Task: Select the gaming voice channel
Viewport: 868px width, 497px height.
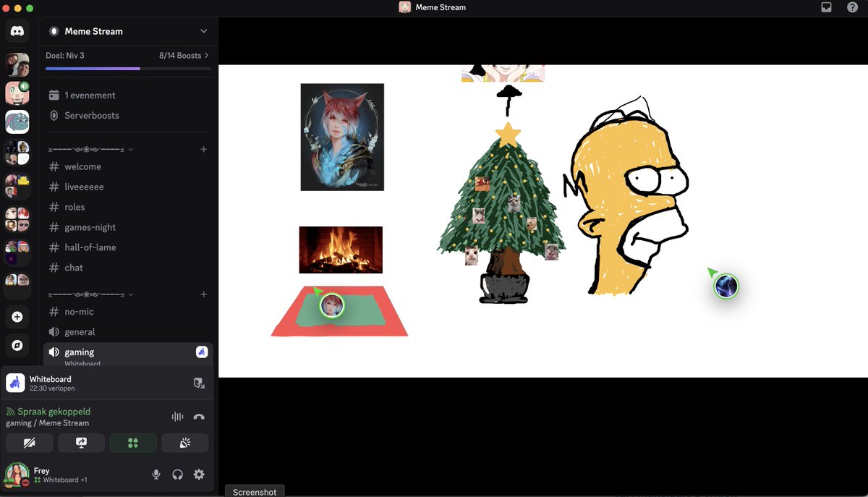Action: click(x=129, y=354)
